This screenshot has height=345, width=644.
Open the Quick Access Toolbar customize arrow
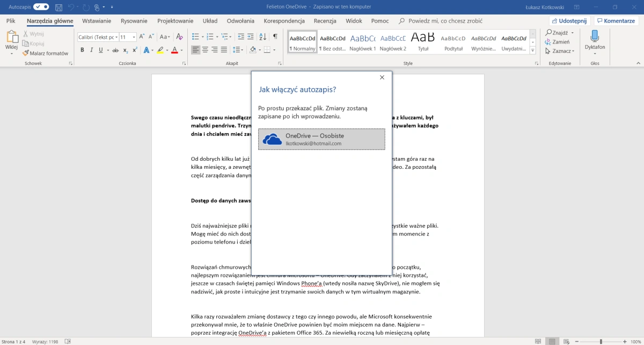(x=112, y=8)
